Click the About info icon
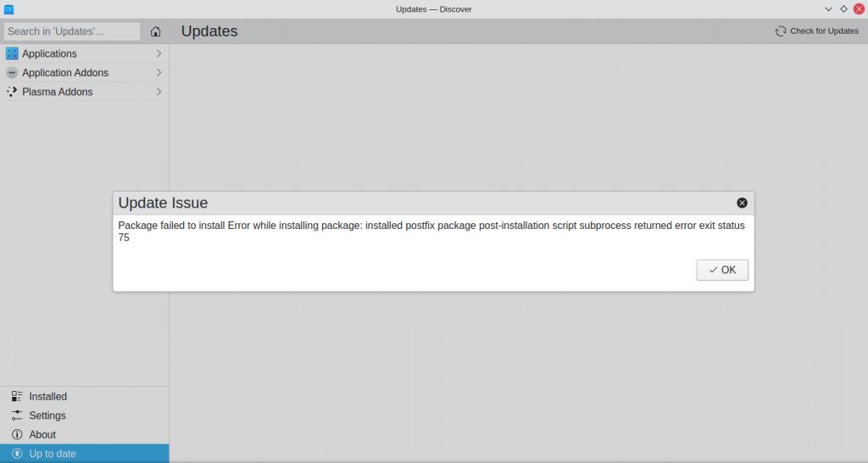Image resolution: width=868 pixels, height=463 pixels. [17, 434]
